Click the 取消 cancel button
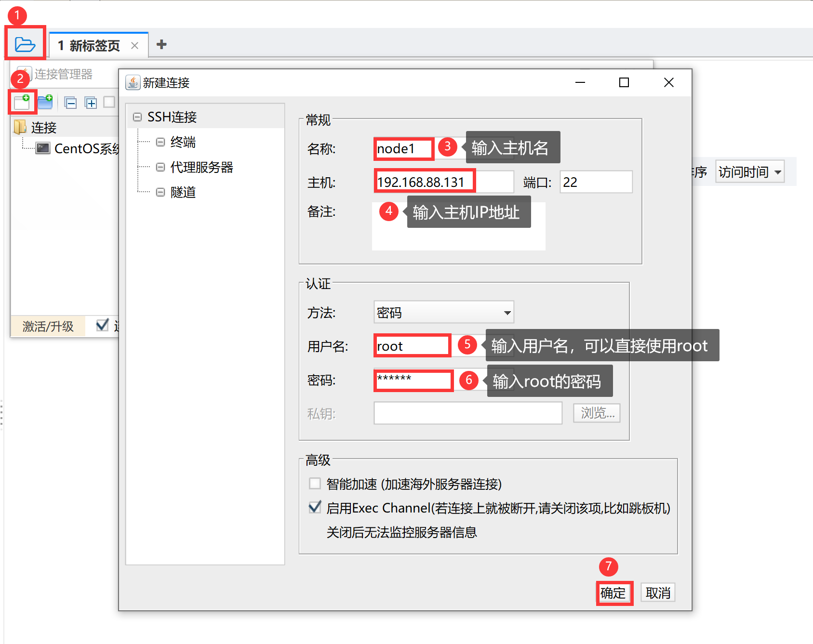The image size is (813, 644). [x=658, y=593]
